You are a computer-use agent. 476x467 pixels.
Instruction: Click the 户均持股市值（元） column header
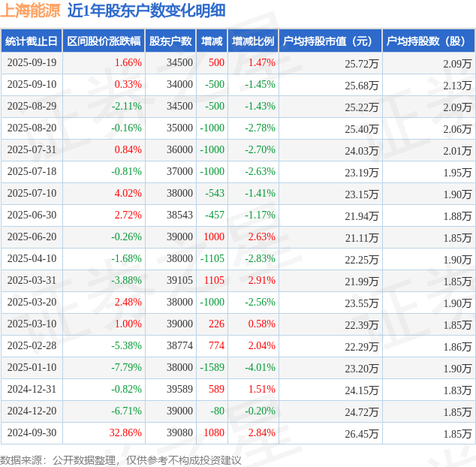(330, 41)
